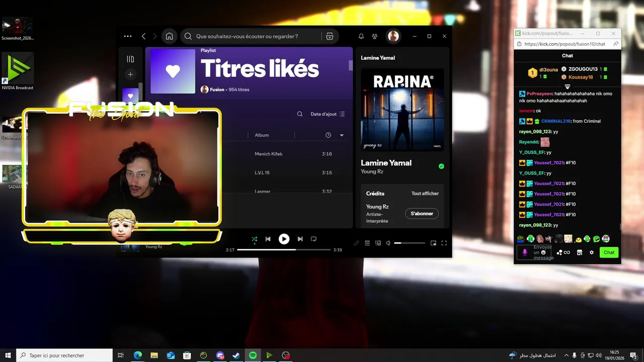644x362 pixels.
Task: Mute Spotify volume speaker icon
Action: coord(388,243)
